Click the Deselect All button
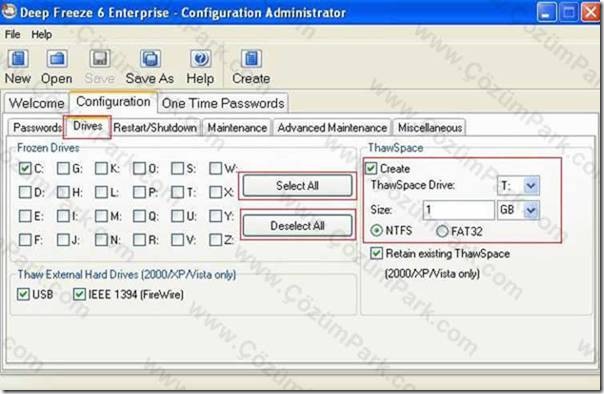This screenshot has width=604, height=394. click(x=297, y=225)
